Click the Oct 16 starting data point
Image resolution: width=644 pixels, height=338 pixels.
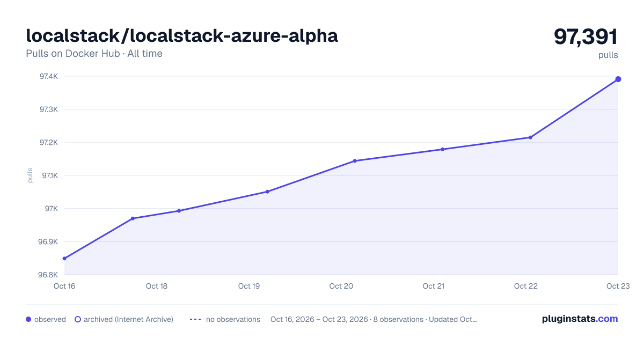[x=64, y=259]
